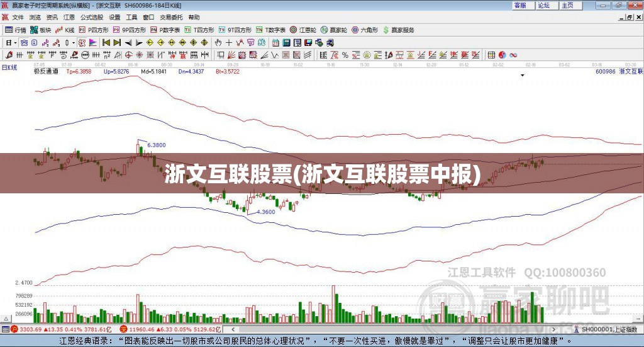
Task: Open the P四方形 tool
Action: (x=94, y=30)
